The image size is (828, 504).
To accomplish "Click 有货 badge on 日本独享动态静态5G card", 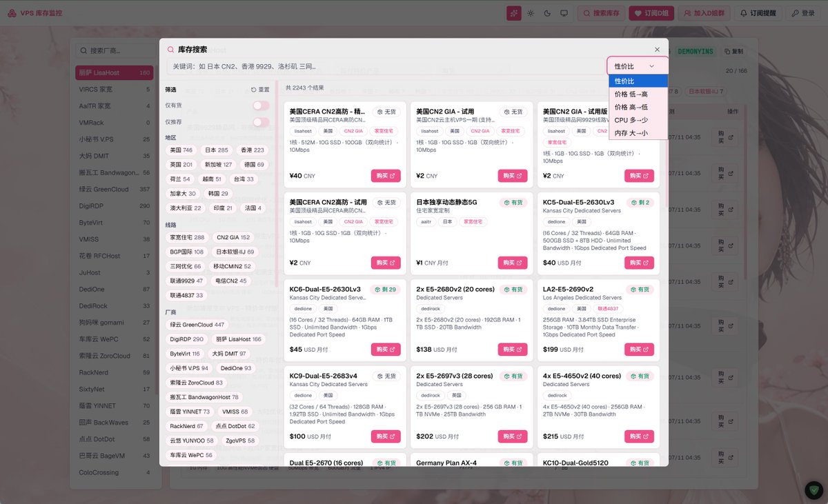I will click(513, 203).
